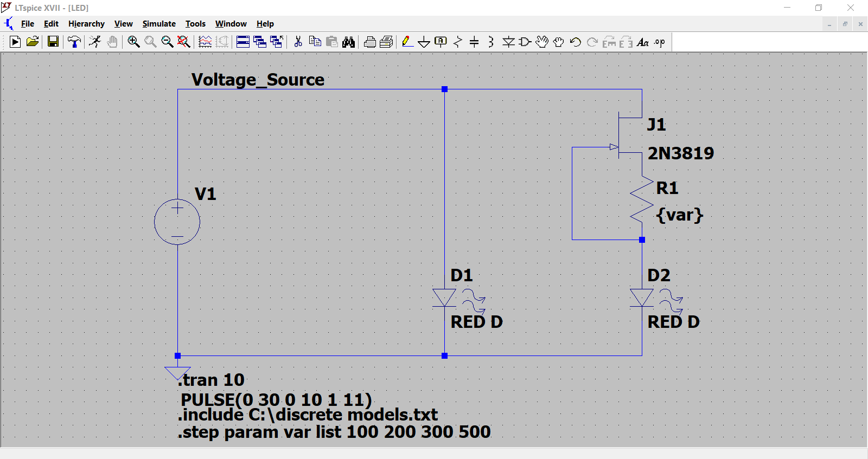868x459 pixels.
Task: Click the Paste clipboard icon
Action: (332, 42)
